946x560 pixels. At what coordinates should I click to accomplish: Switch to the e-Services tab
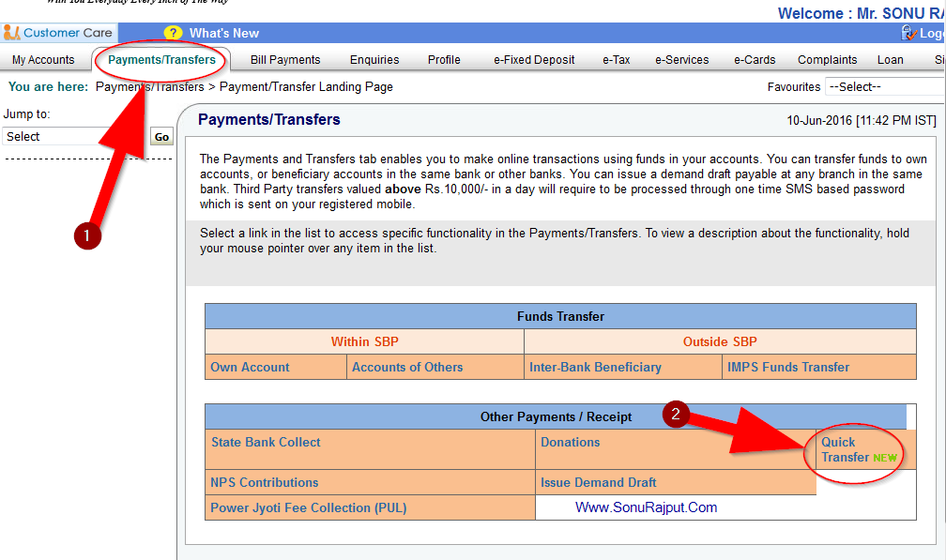tap(681, 60)
